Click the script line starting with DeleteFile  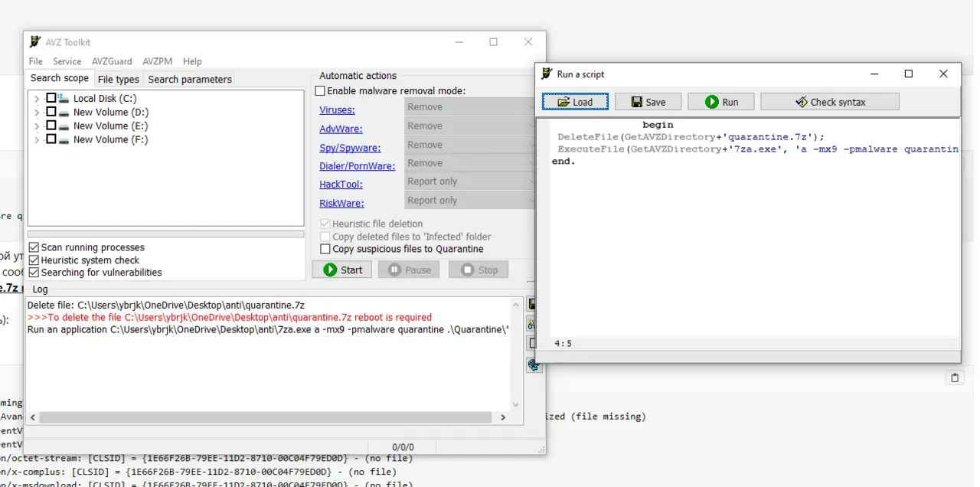691,137
